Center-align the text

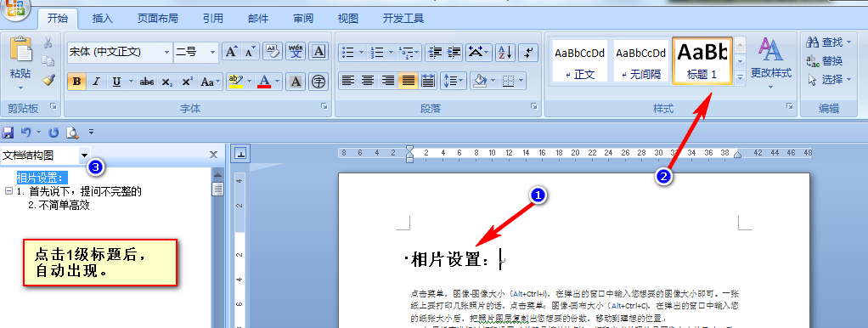click(x=368, y=81)
